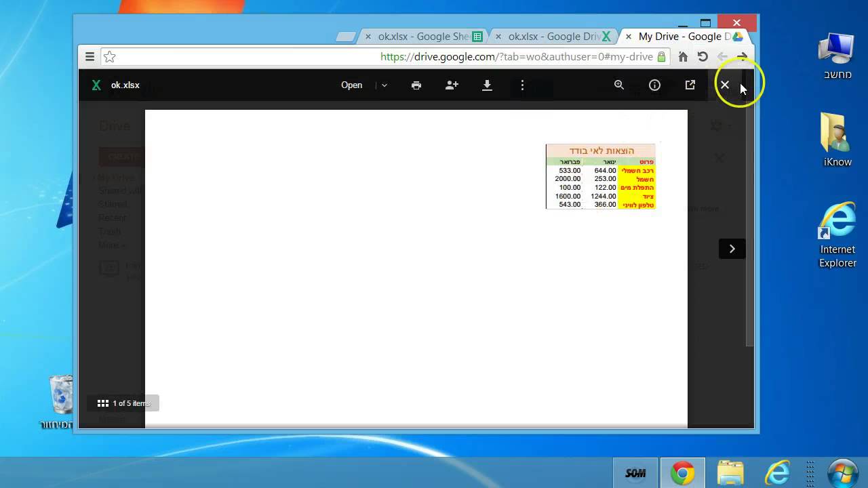This screenshot has height=488, width=868.
Task: Click the grid icon beside 1 of 5 items
Action: pyautogui.click(x=103, y=403)
